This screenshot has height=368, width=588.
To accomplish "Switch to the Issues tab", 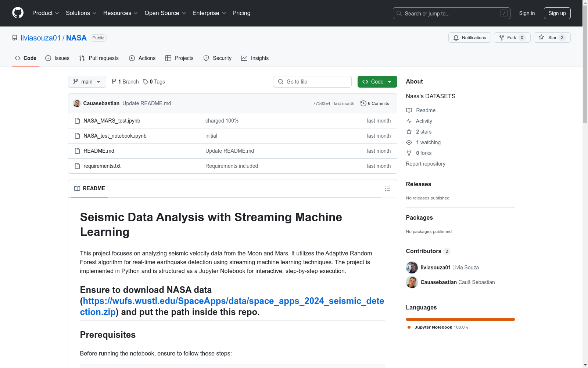I will (x=57, y=58).
